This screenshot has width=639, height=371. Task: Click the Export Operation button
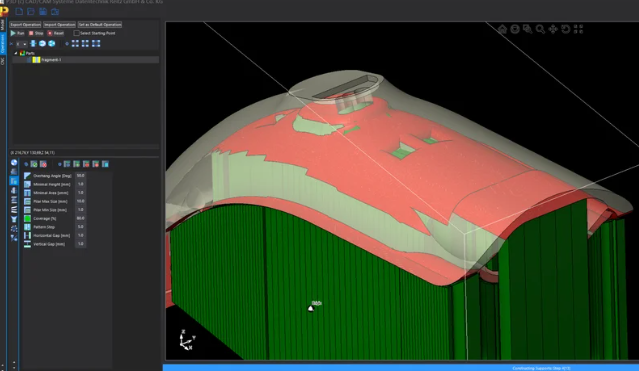pyautogui.click(x=25, y=24)
